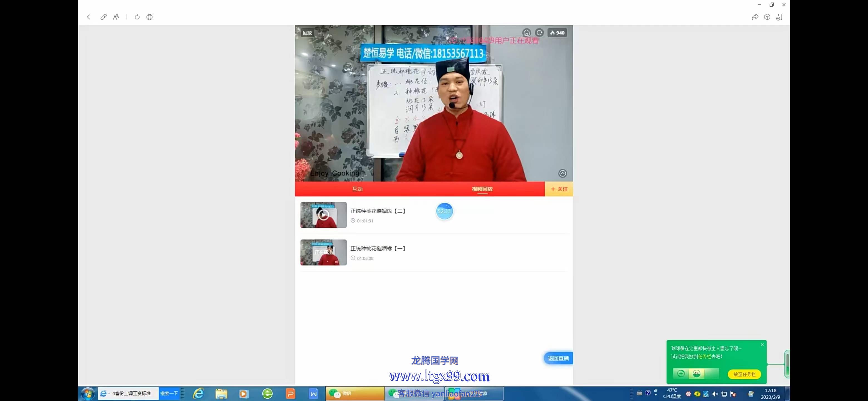Image resolution: width=868 pixels, height=401 pixels.
Task: Click the yellow plus shield tray icon
Action: 697,394
